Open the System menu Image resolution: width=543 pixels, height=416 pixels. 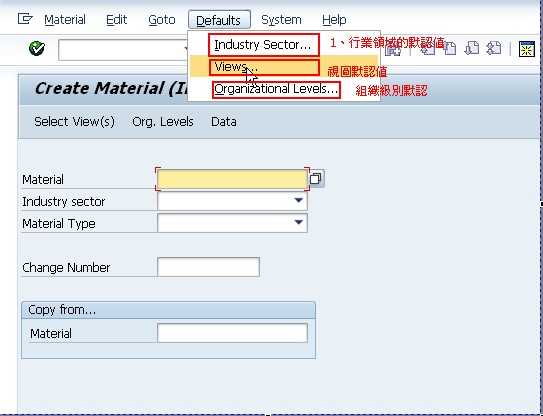pyautogui.click(x=281, y=20)
